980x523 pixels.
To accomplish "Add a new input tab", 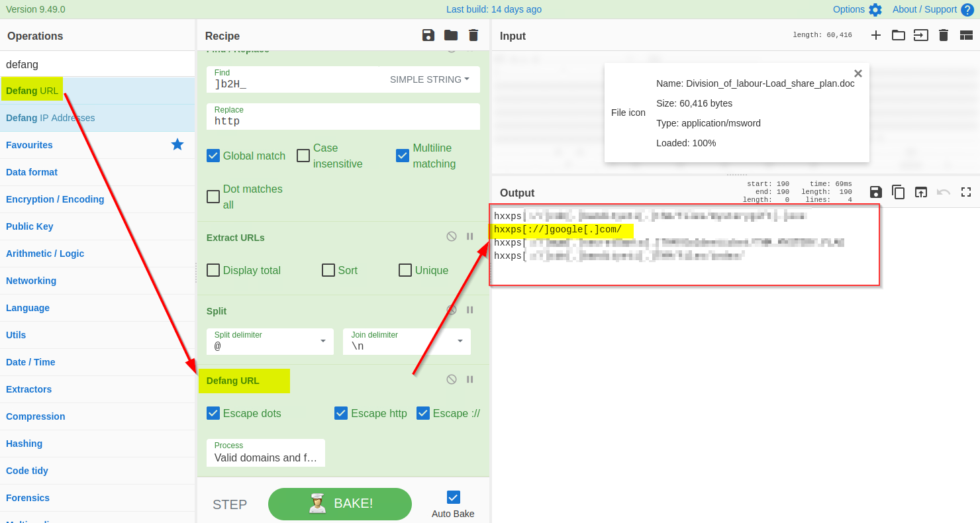I will (876, 35).
